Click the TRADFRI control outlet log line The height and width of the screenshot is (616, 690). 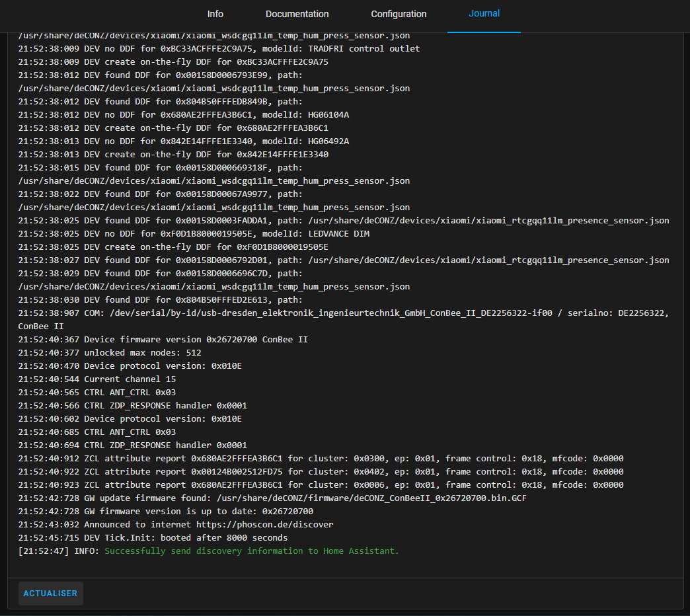218,48
